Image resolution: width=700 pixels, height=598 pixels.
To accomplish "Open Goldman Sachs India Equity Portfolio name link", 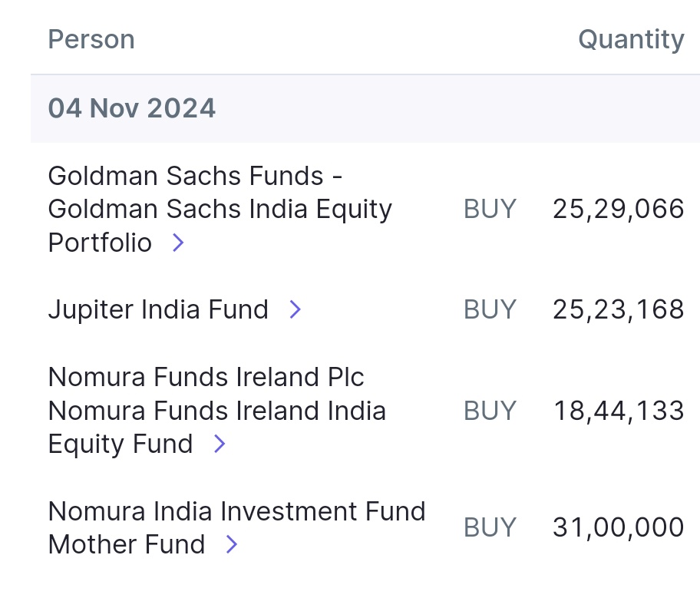I will click(x=220, y=209).
